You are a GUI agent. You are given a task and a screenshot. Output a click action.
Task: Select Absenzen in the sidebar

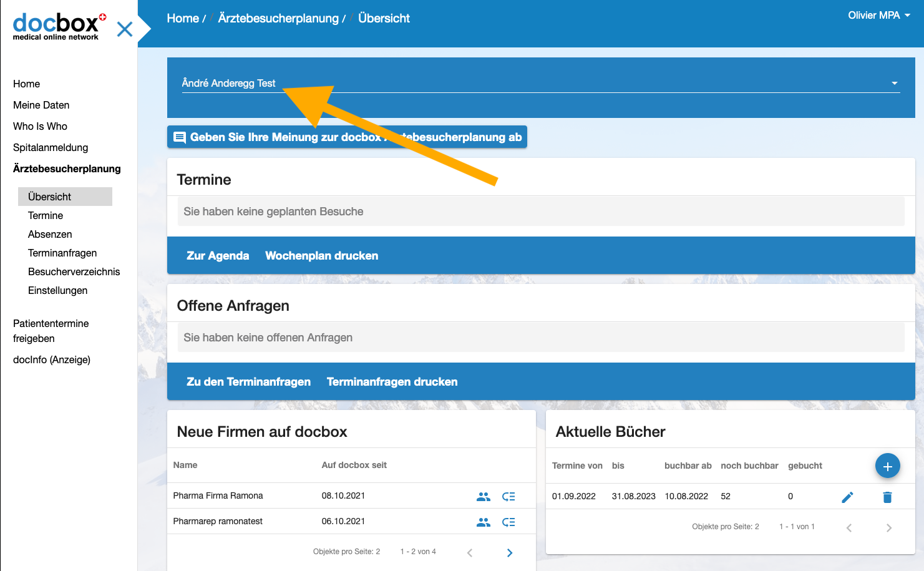50,234
